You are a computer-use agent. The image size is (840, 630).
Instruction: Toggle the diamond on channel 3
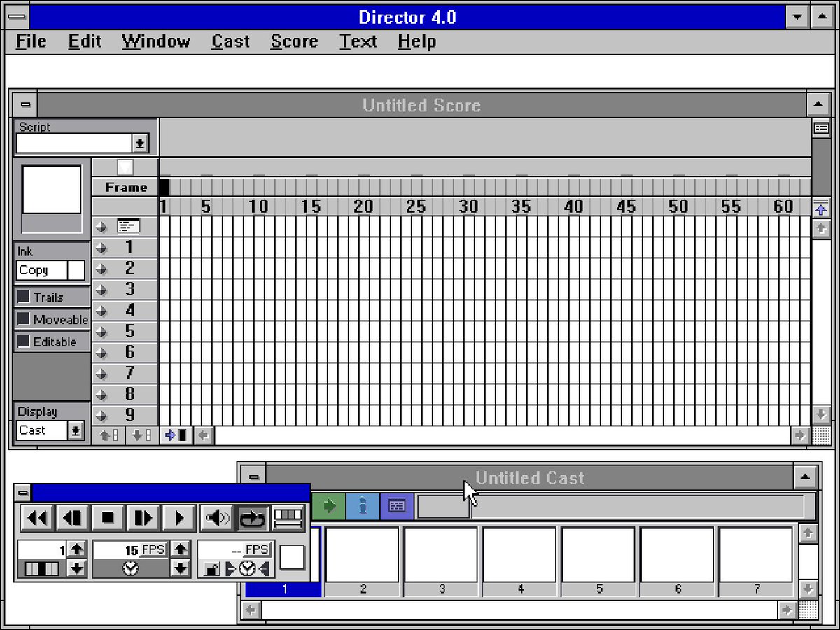click(101, 290)
